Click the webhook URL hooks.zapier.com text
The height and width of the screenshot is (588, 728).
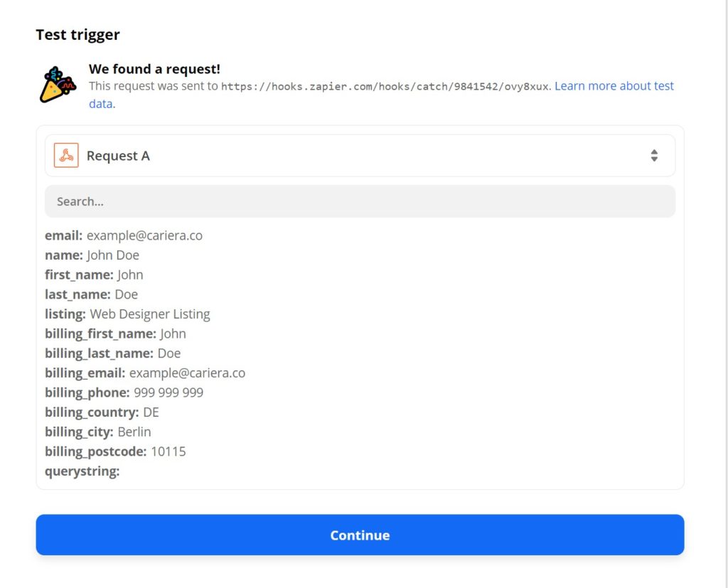[x=386, y=87]
